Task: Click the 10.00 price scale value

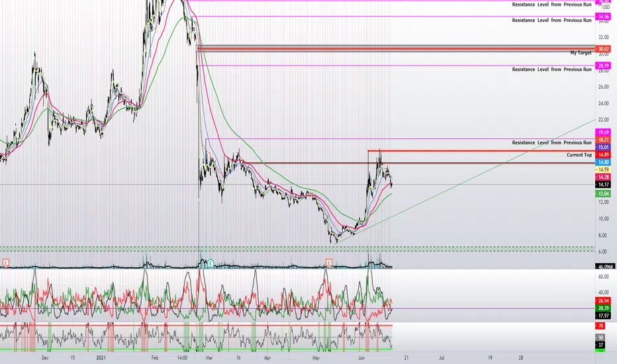Action: tap(603, 219)
